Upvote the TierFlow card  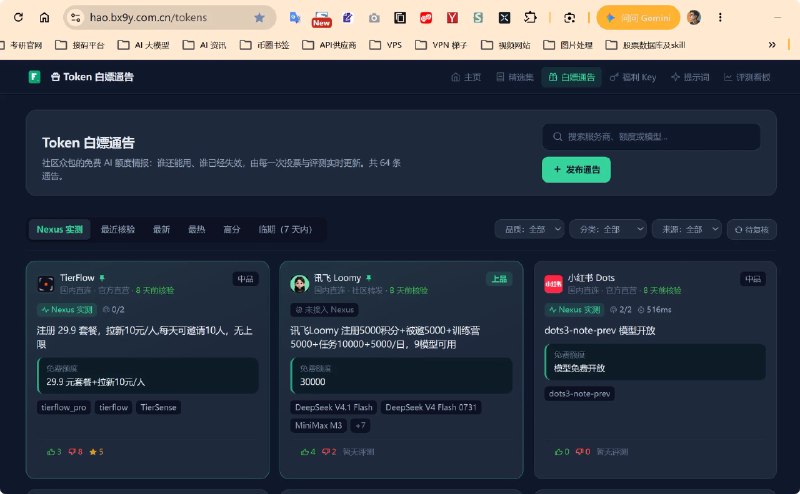pyautogui.click(x=54, y=452)
